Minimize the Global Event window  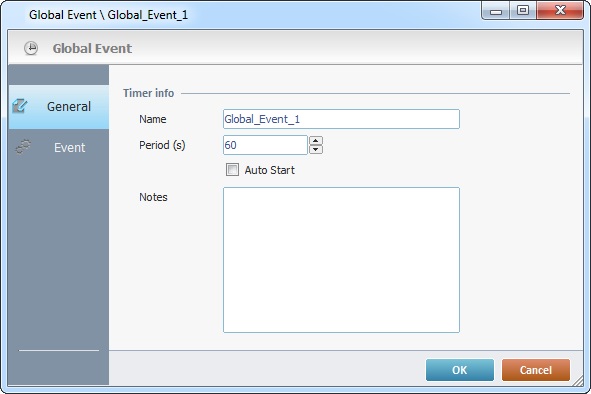[x=496, y=11]
